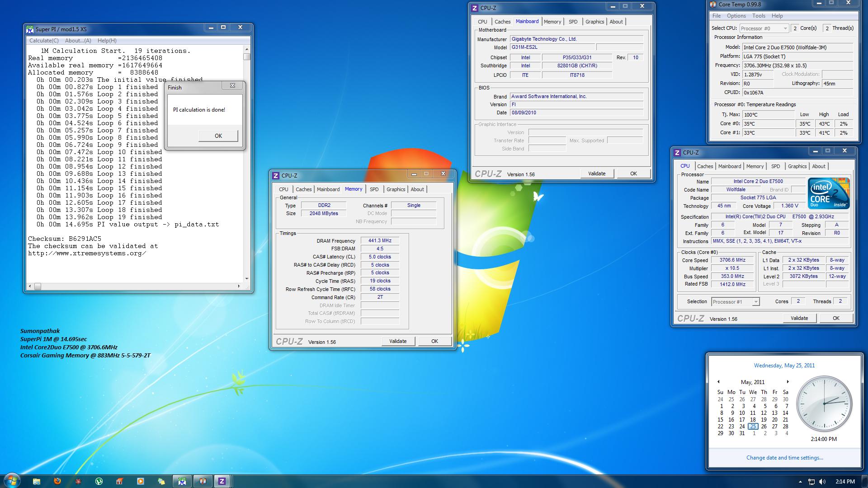Go to the previous month in the calendar
This screenshot has width=868, height=488.
tap(718, 382)
